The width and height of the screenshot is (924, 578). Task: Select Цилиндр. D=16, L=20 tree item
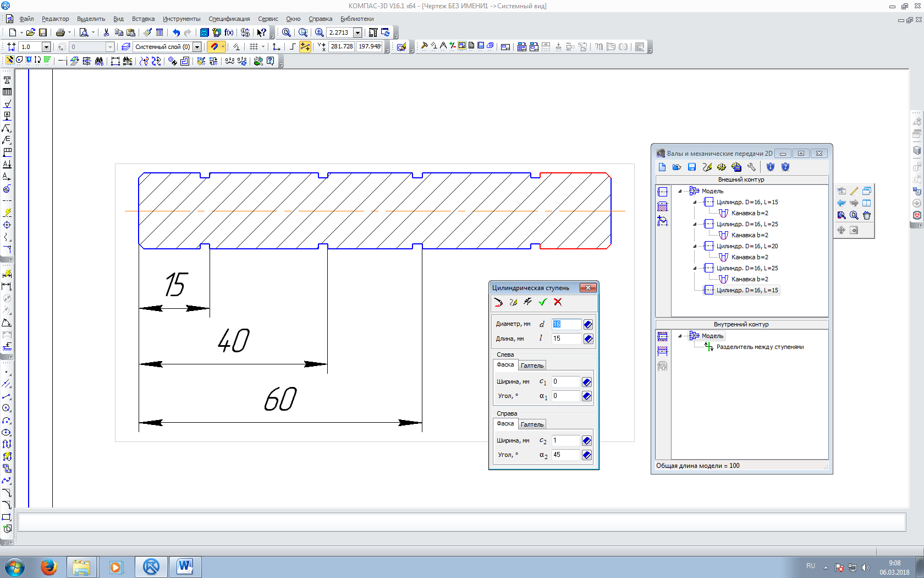point(747,246)
